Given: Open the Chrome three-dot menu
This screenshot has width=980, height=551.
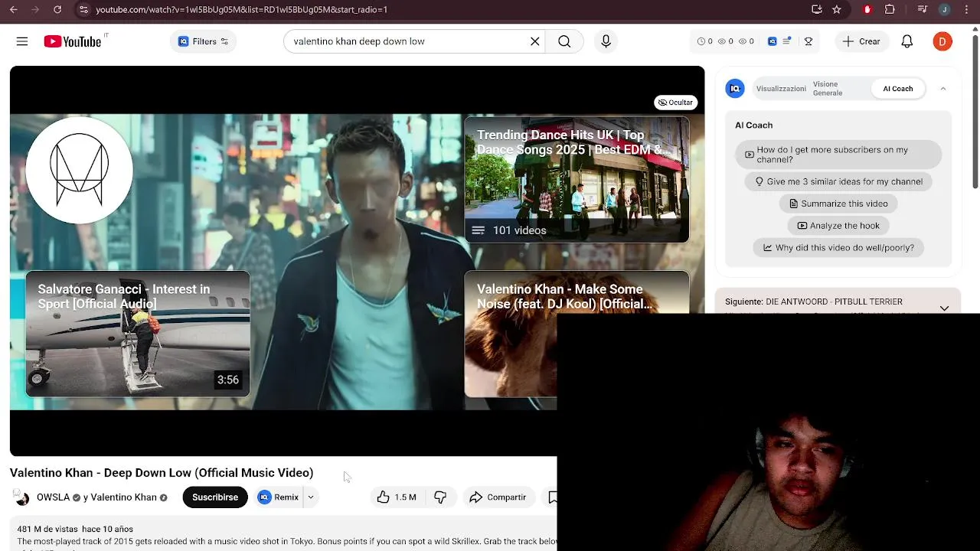Looking at the screenshot, I should click(x=966, y=9).
